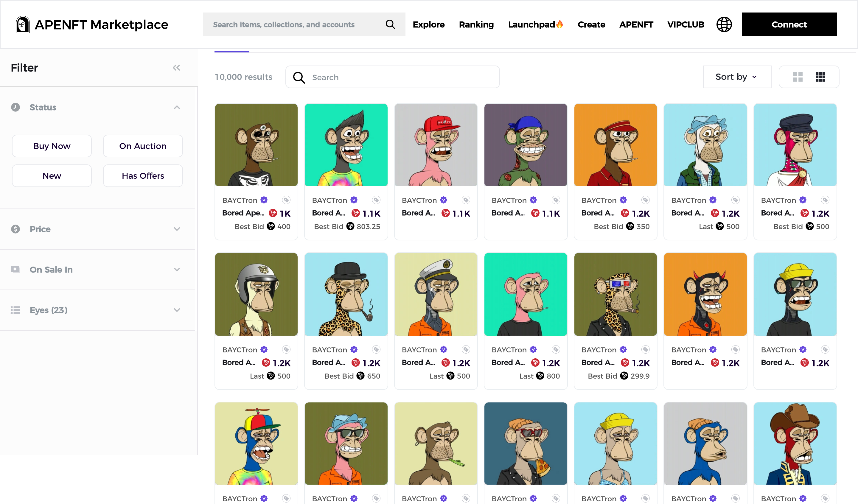Click the tag icon on the 1K ape card
The width and height of the screenshot is (858, 504).
pyautogui.click(x=286, y=200)
